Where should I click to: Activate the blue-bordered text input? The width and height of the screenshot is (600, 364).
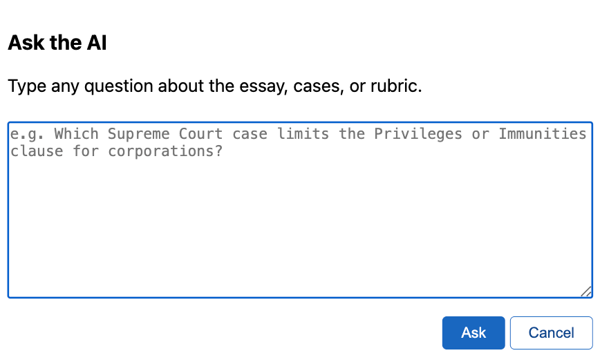tap(300, 210)
